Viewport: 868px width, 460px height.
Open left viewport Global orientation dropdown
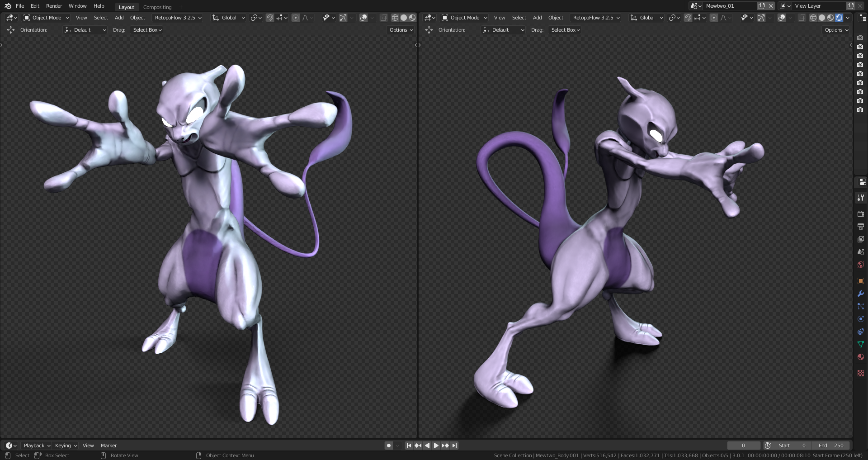point(229,18)
